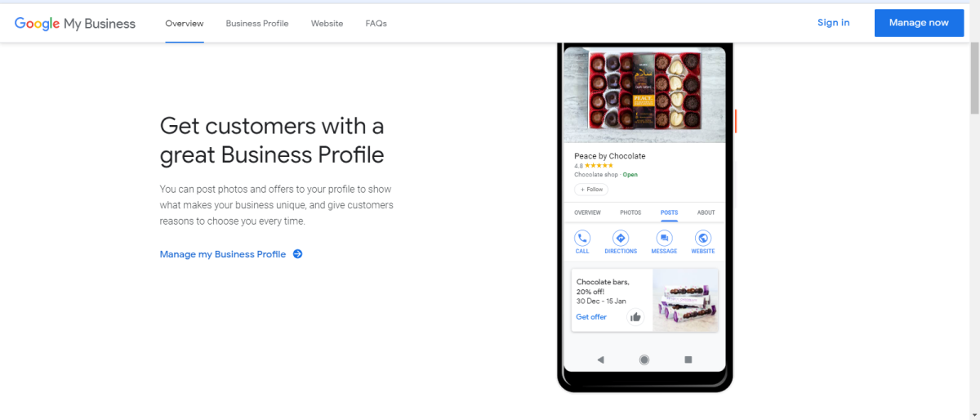The width and height of the screenshot is (980, 420).
Task: Click the Get offer link
Action: pos(591,316)
